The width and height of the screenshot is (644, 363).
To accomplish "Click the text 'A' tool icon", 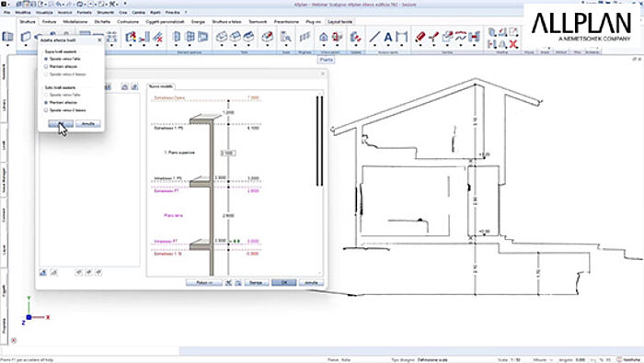I will click(x=388, y=38).
